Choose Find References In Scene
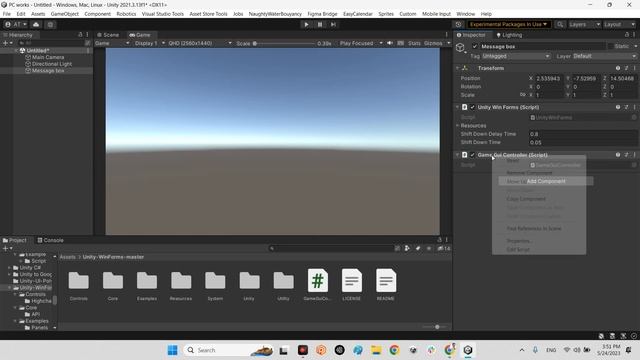Image resolution: width=640 pixels, height=360 pixels. [534, 229]
